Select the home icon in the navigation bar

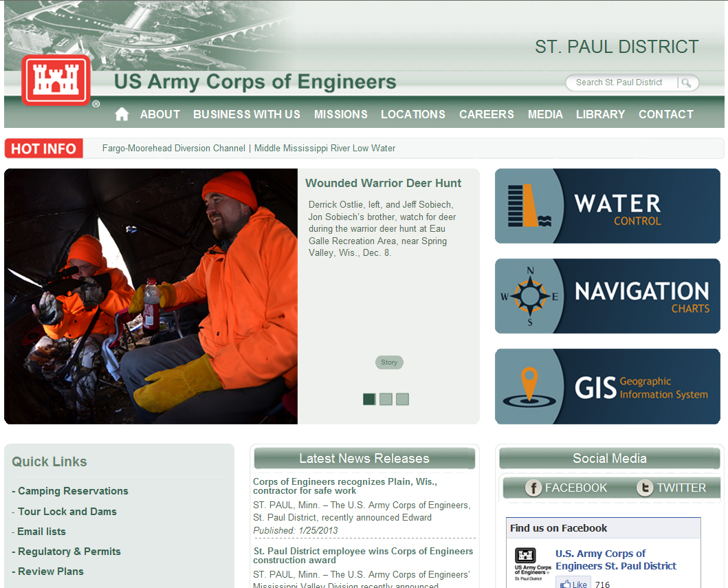tap(122, 113)
